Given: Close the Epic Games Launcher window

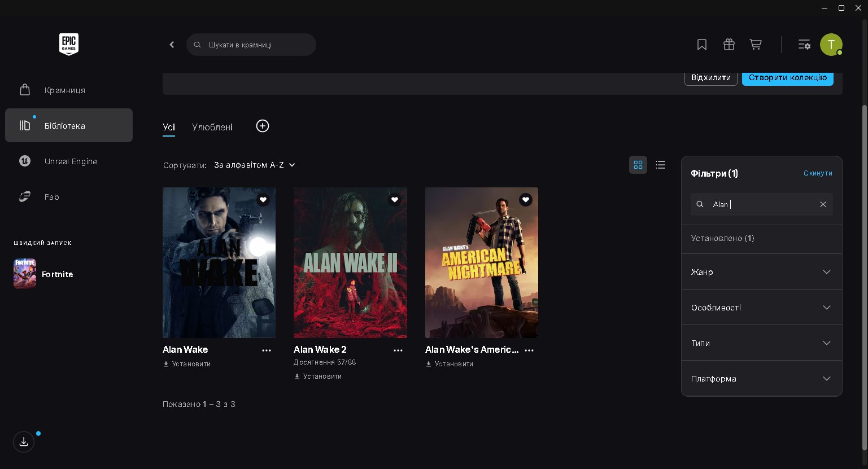Looking at the screenshot, I should tap(858, 8).
